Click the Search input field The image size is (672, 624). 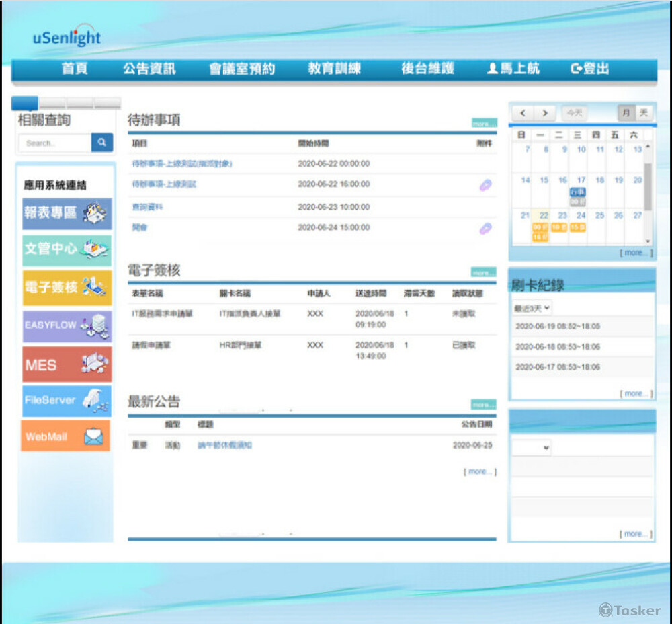[54, 143]
